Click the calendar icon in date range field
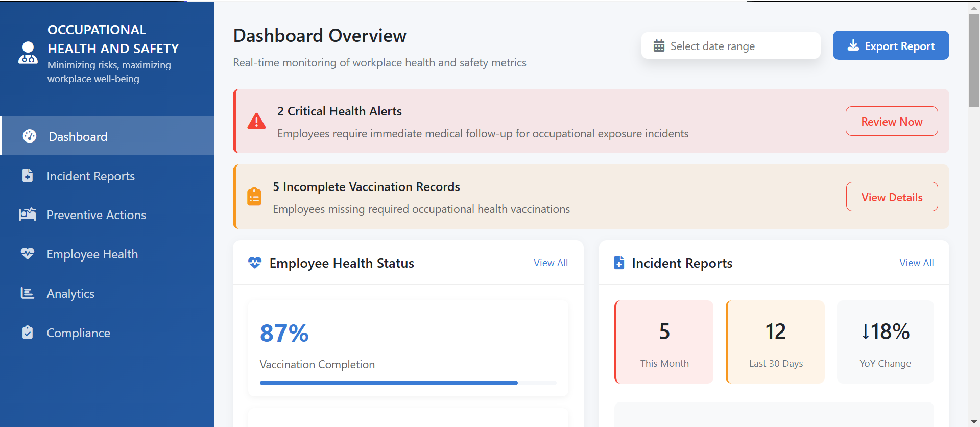The width and height of the screenshot is (980, 427). tap(659, 45)
